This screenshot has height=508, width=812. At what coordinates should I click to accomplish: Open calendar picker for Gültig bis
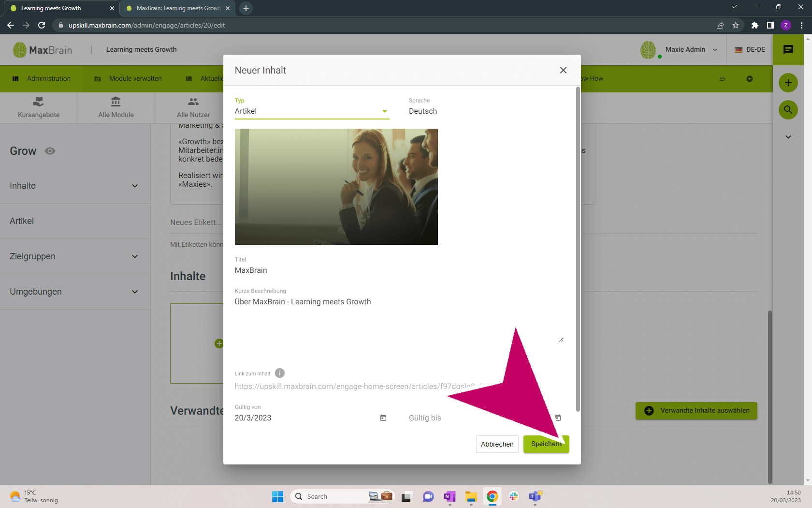click(558, 418)
